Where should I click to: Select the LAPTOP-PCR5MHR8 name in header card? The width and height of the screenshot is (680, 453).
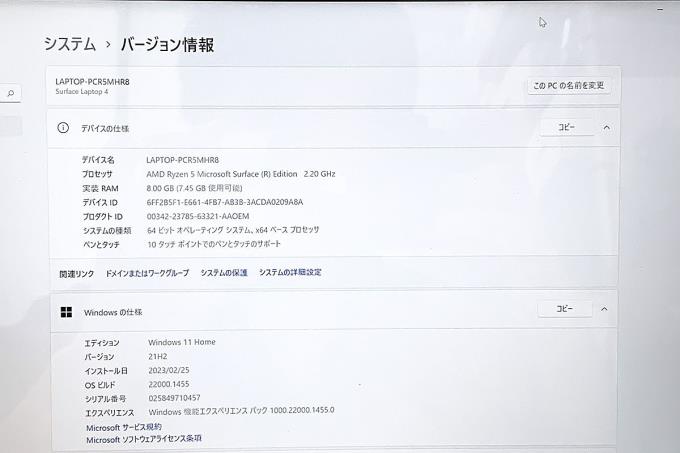[92, 81]
